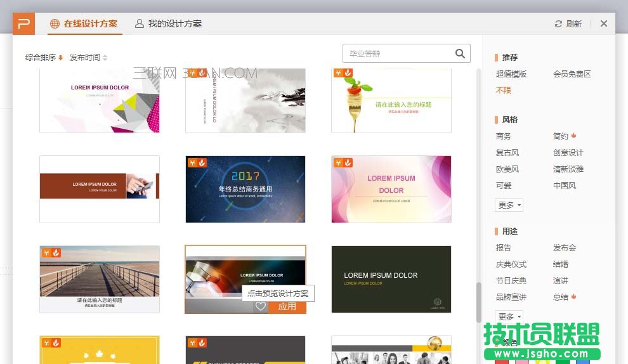Filter by 创意设计 style
The height and width of the screenshot is (364, 628).
point(568,153)
